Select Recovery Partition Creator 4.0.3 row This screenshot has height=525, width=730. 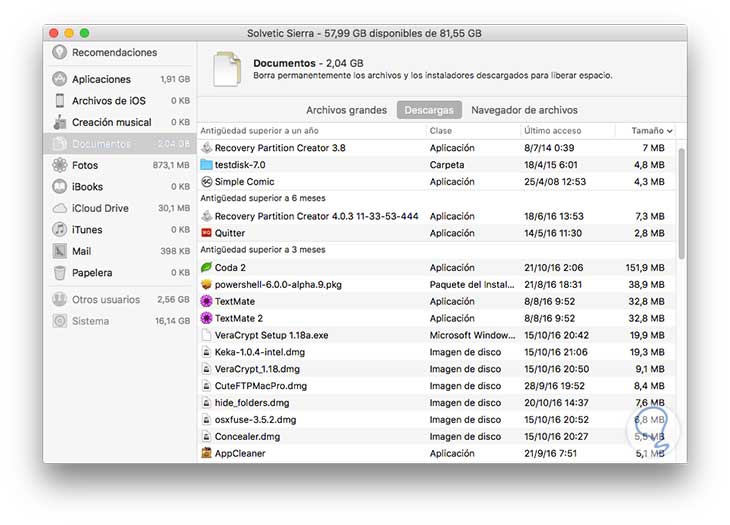coord(437,216)
